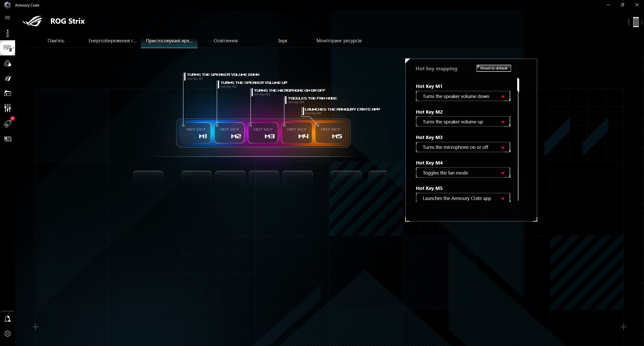Open GameVisual from the sidebar
The image size is (644, 346).
8,79
